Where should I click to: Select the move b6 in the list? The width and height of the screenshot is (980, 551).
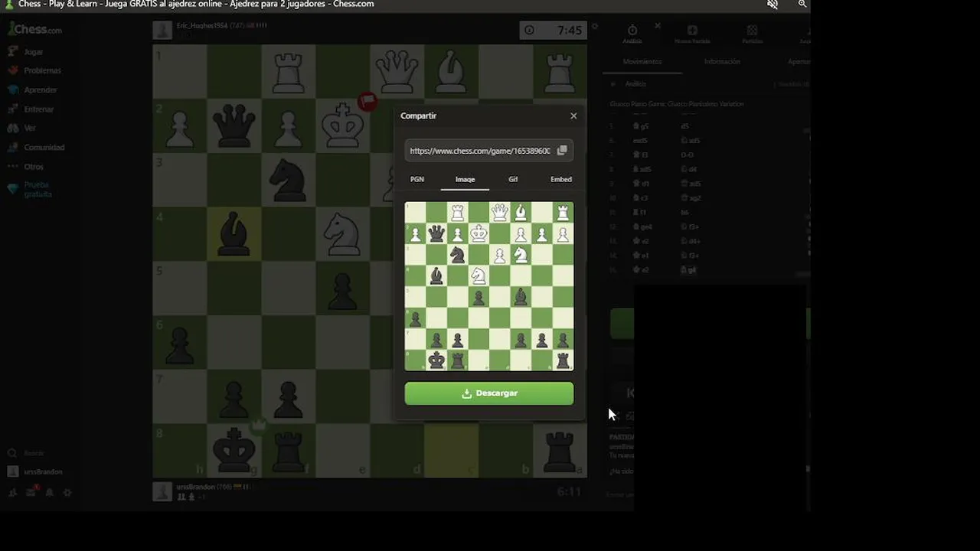685,212
